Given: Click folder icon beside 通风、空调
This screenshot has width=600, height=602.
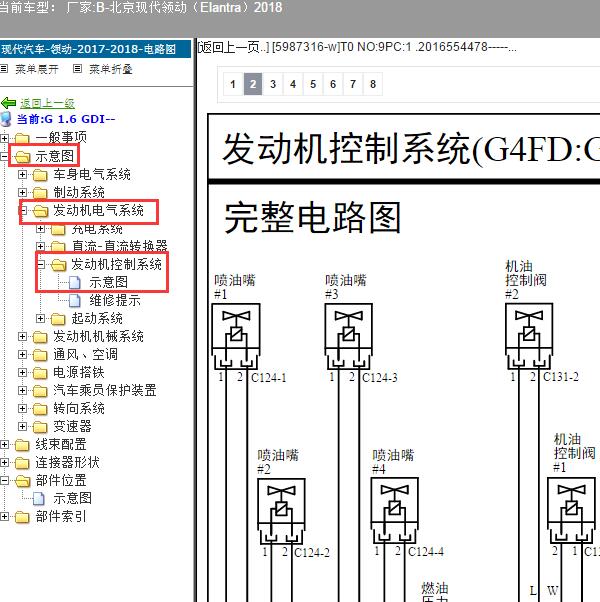Looking at the screenshot, I should [x=40, y=355].
